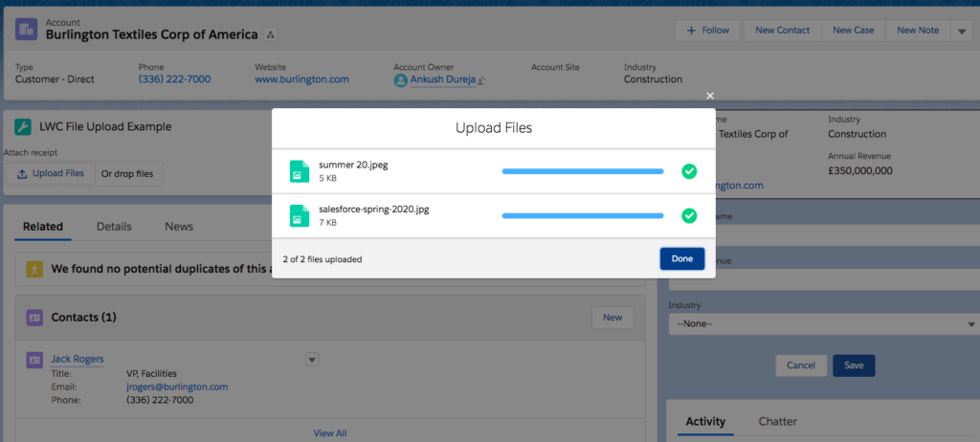Click the salesforce-spring-2020.jpg file name
This screenshot has width=980, height=442.
tap(374, 210)
